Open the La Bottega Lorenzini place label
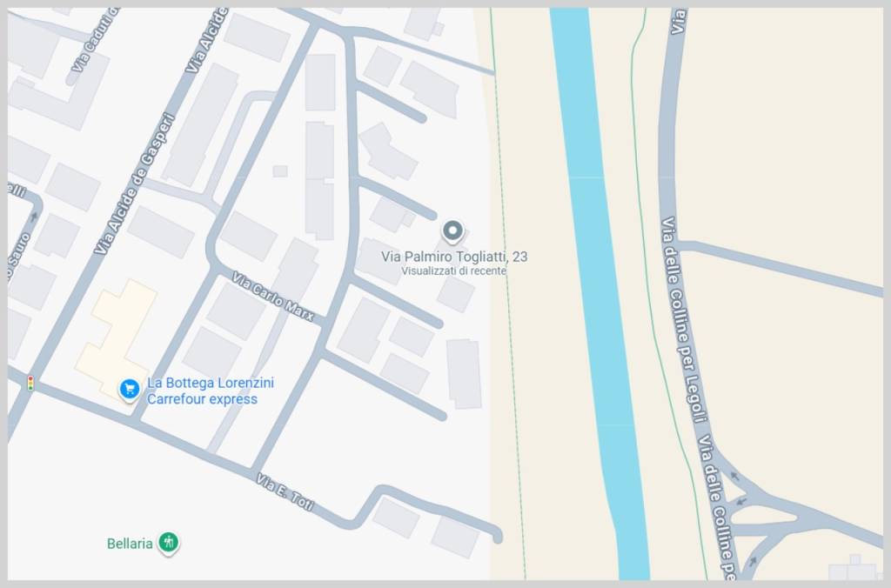891x588 pixels. (211, 383)
